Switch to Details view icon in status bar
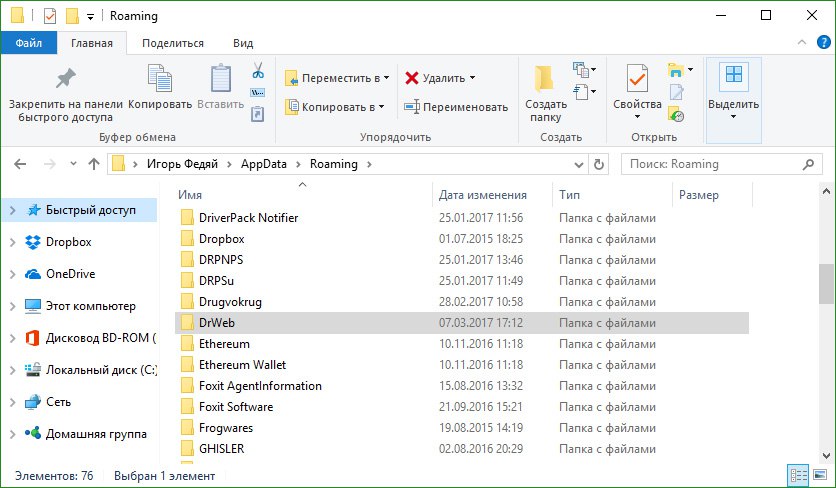The height and width of the screenshot is (488, 836). 799,475
